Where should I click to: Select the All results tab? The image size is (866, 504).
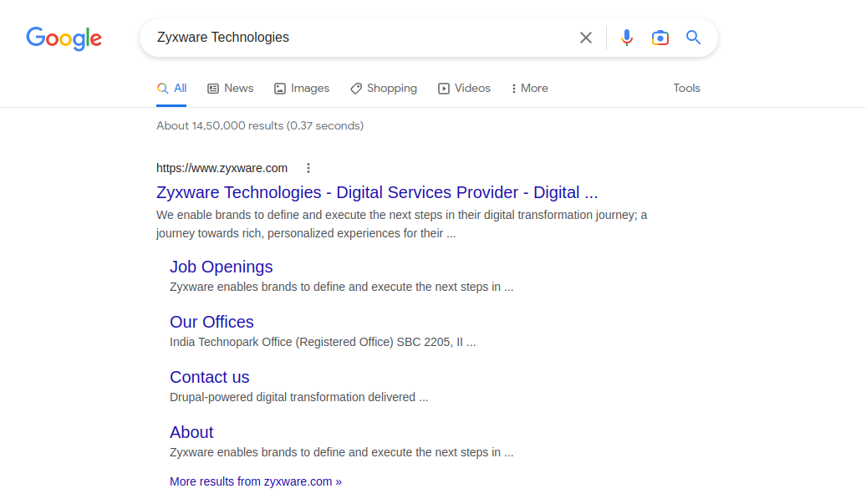click(171, 87)
